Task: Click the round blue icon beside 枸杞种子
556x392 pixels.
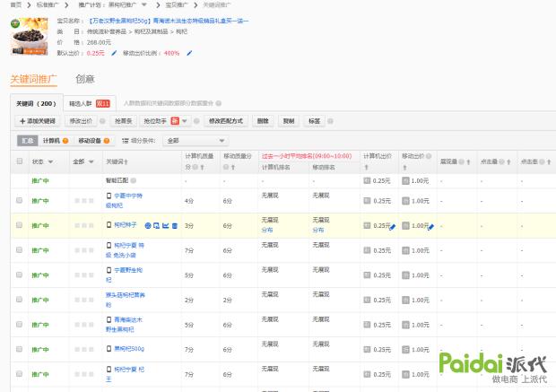Action: coord(148,226)
